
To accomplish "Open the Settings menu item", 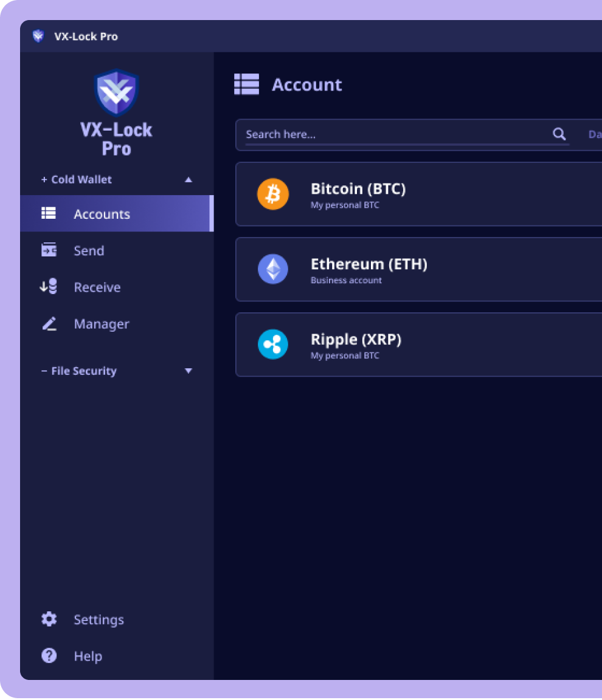I will pyautogui.click(x=117, y=620).
